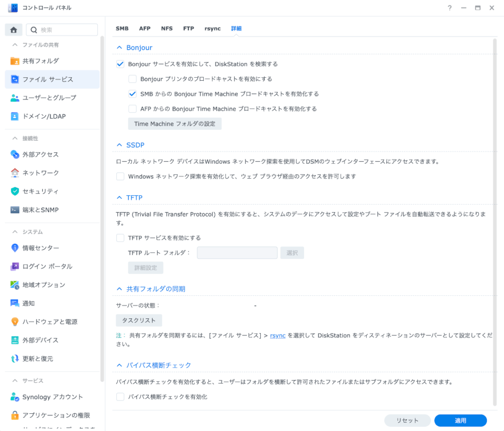The image size is (504, 431).
Task: Collapse 接続性 sidebar group
Action: point(15,138)
